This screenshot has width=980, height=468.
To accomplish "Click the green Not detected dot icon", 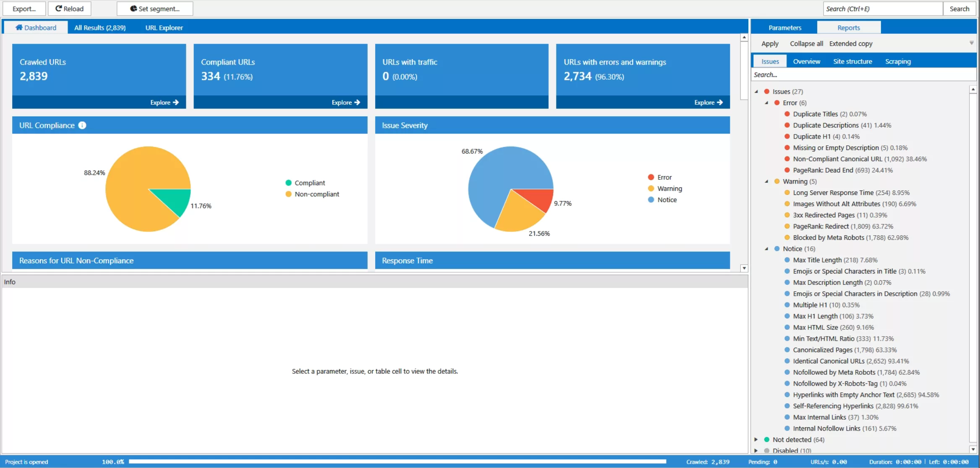I will (767, 439).
